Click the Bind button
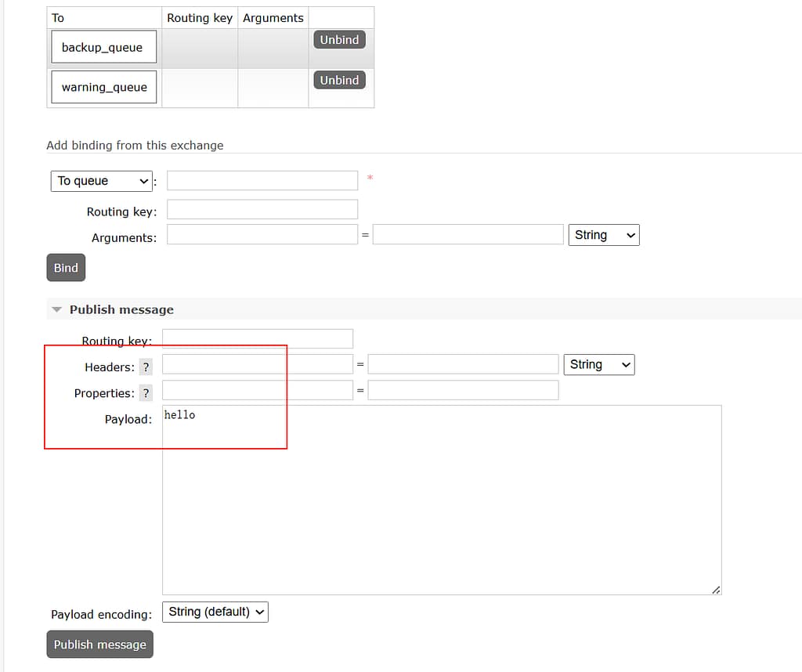 pyautogui.click(x=66, y=268)
